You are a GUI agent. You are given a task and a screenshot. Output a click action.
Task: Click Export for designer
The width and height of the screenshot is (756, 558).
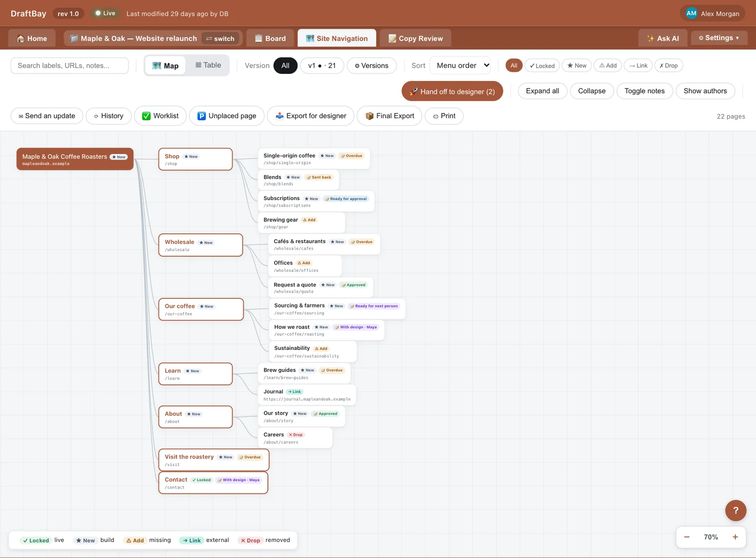point(310,116)
